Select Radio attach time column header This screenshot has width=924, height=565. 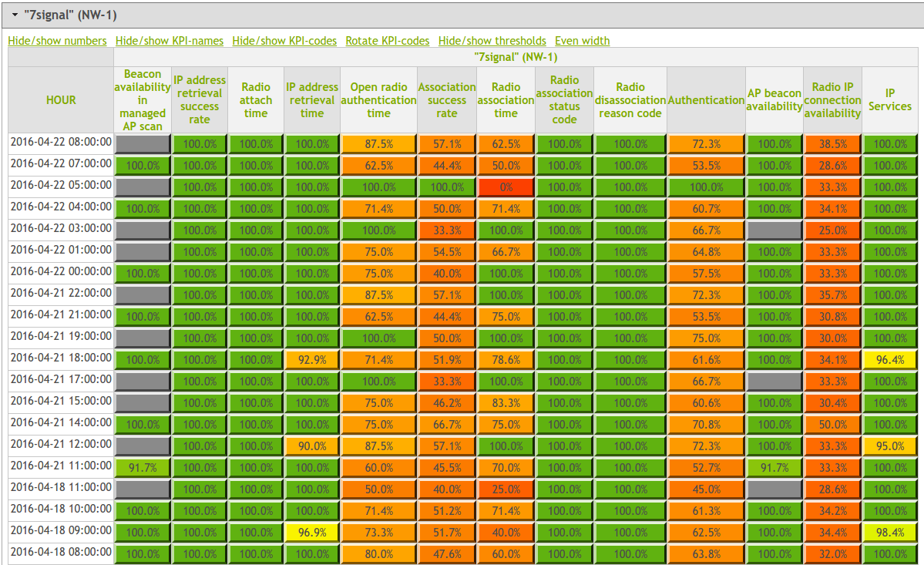256,100
